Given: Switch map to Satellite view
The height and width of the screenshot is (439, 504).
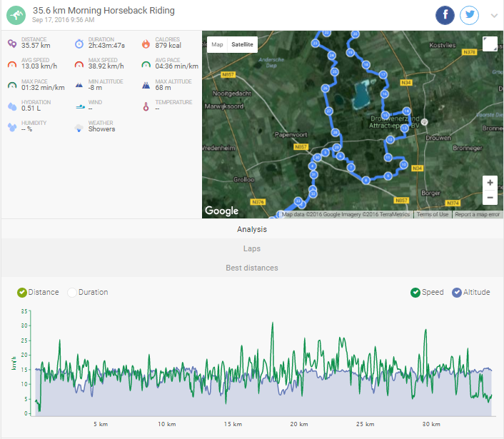Looking at the screenshot, I should 242,44.
